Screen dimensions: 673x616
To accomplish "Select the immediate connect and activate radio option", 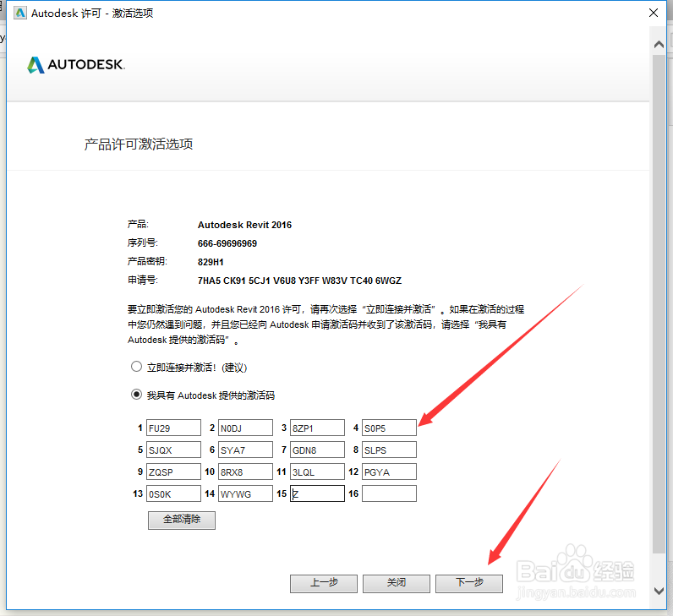I will click(x=136, y=367).
